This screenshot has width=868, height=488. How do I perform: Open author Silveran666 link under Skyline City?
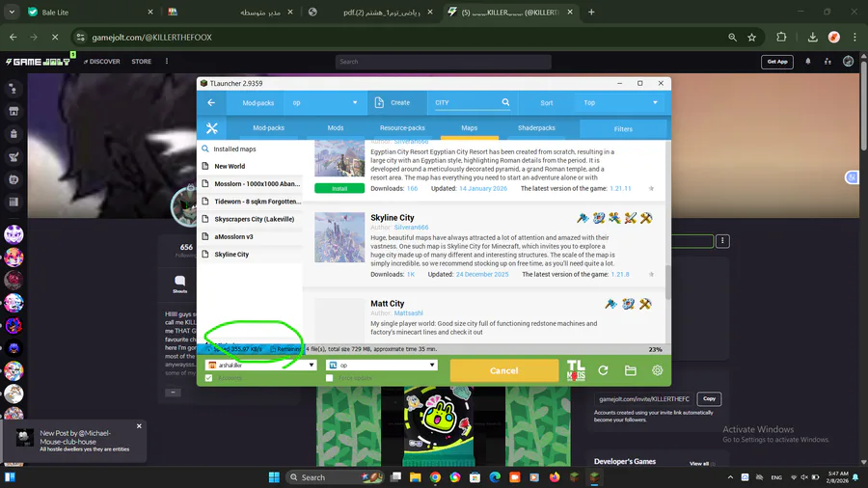pos(411,228)
